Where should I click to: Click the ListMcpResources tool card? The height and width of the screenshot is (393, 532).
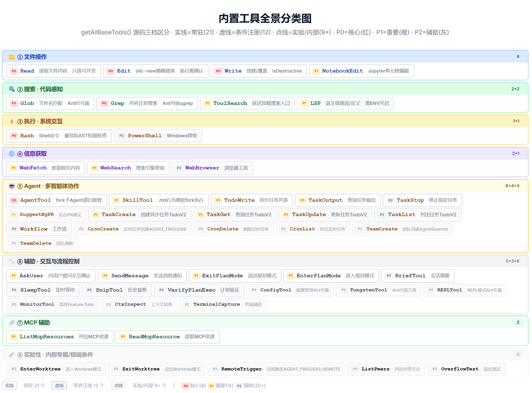coord(60,337)
